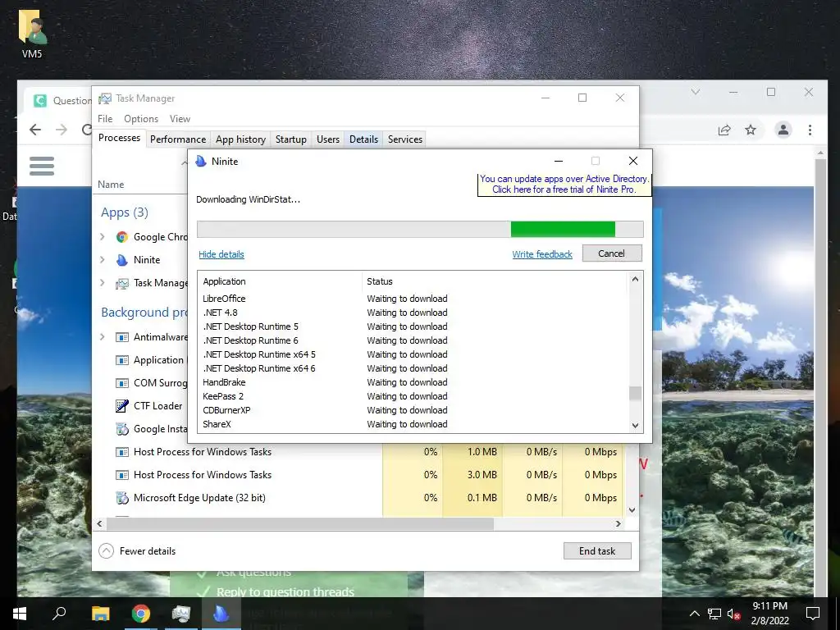840x630 pixels.
Task: Open Chrome's three-dot menu
Action: click(x=810, y=130)
